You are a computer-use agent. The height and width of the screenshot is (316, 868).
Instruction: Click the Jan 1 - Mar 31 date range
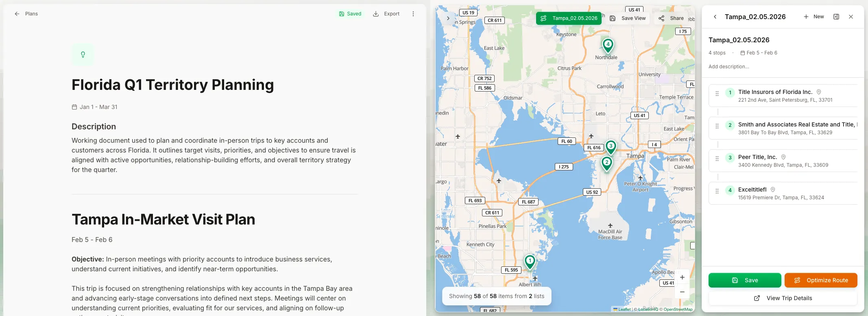[x=95, y=107]
